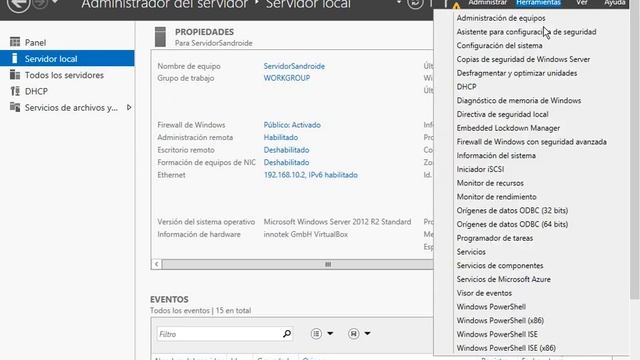Select Servicios in the tools menu
The height and width of the screenshot is (360, 640).
471,252
